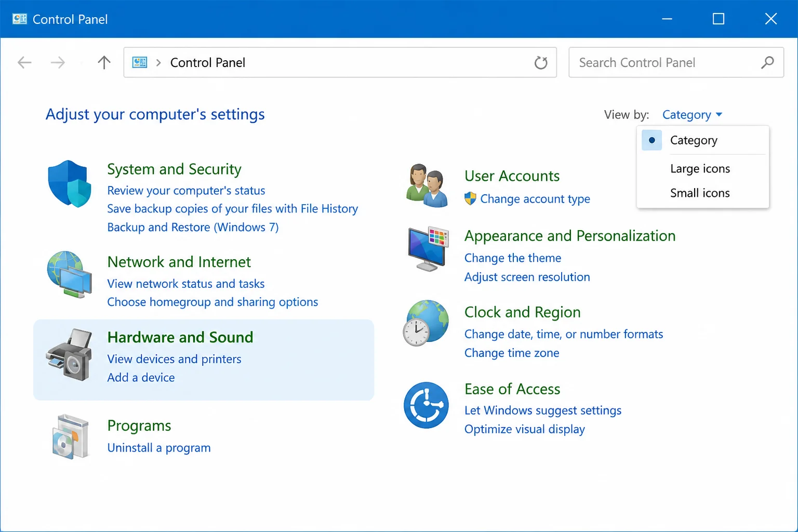Select Category in the View by menu
798x532 pixels.
tap(703, 140)
